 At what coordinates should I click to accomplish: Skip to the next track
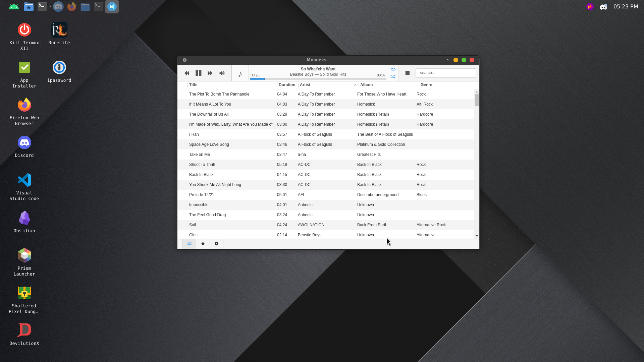tap(210, 73)
